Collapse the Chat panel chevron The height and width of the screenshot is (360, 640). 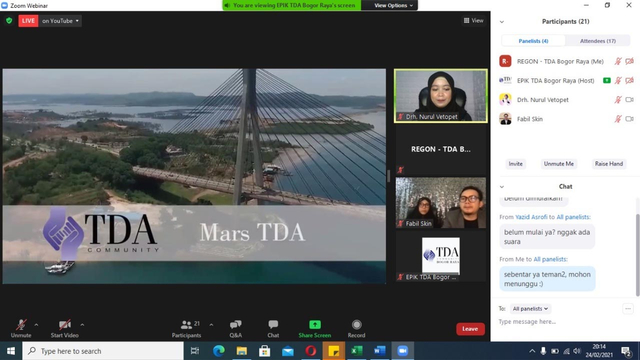pos(502,187)
